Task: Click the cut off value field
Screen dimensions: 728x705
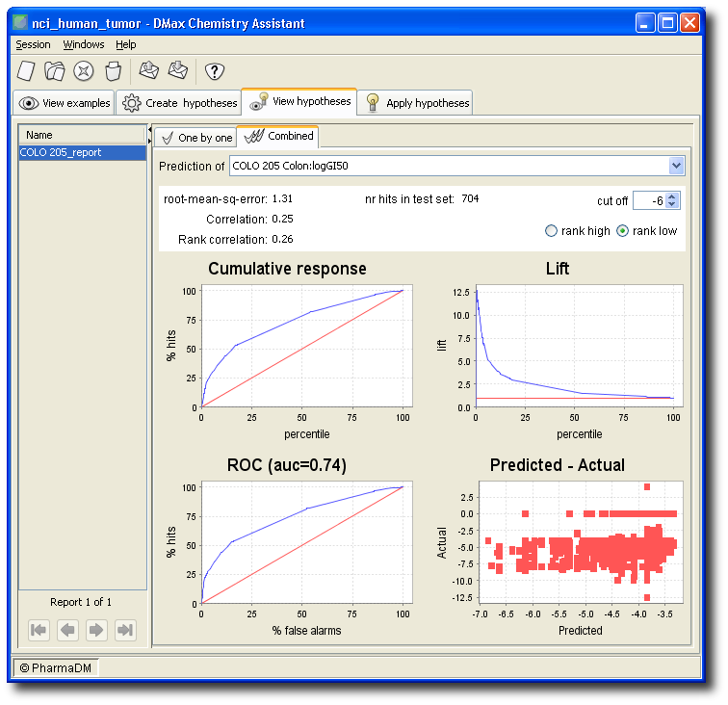Action: click(x=649, y=200)
